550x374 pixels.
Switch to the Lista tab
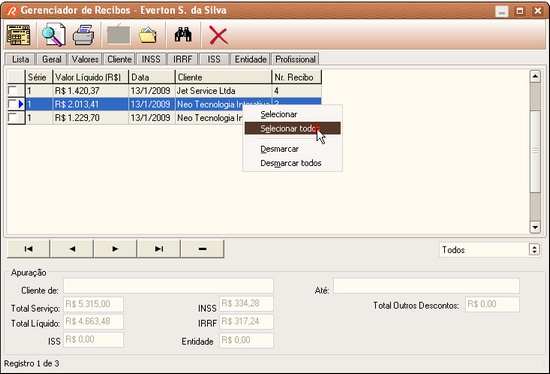pyautogui.click(x=20, y=59)
